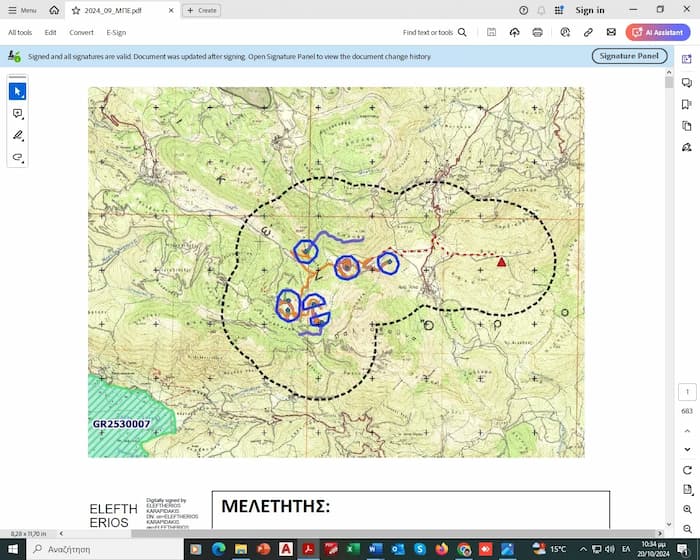Open the top right-rail AI panel icon
The image size is (700, 560).
tap(687, 59)
